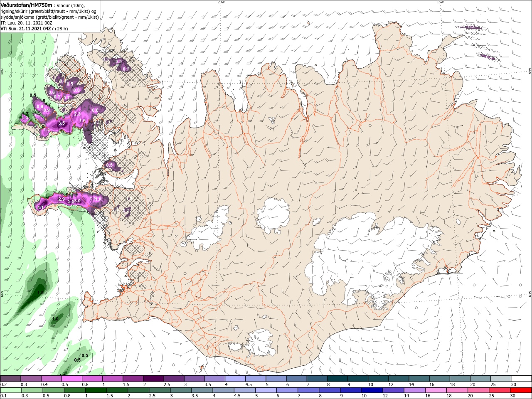Image resolution: width=532 pixels, height=399 pixels.
Task: Click the '2.9' snowfall value on Snæfellsnes peninsula
Action: coord(62,199)
